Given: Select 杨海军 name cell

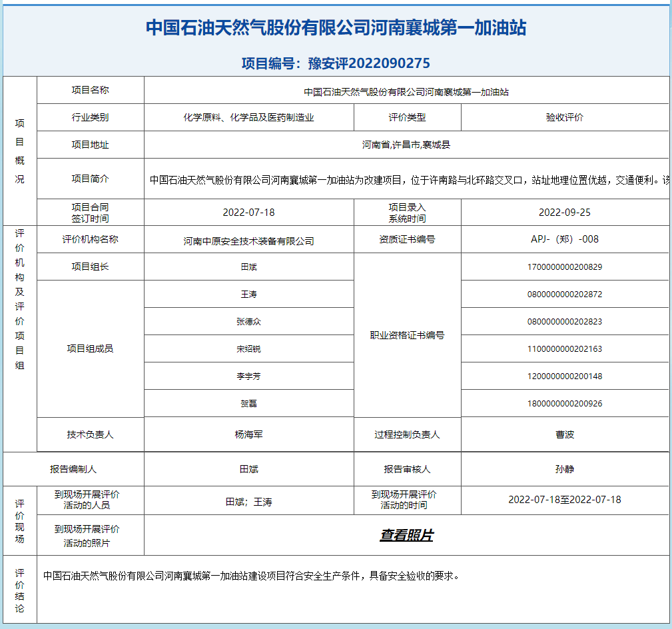Looking at the screenshot, I should 248,434.
